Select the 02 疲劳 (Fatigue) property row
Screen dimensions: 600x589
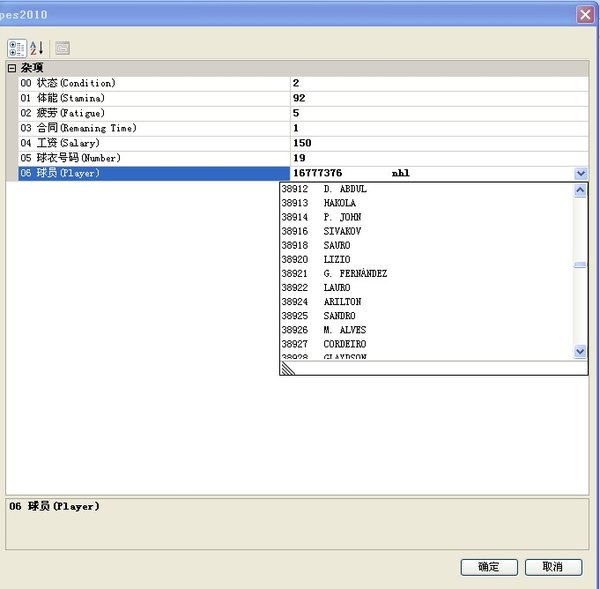click(154, 113)
